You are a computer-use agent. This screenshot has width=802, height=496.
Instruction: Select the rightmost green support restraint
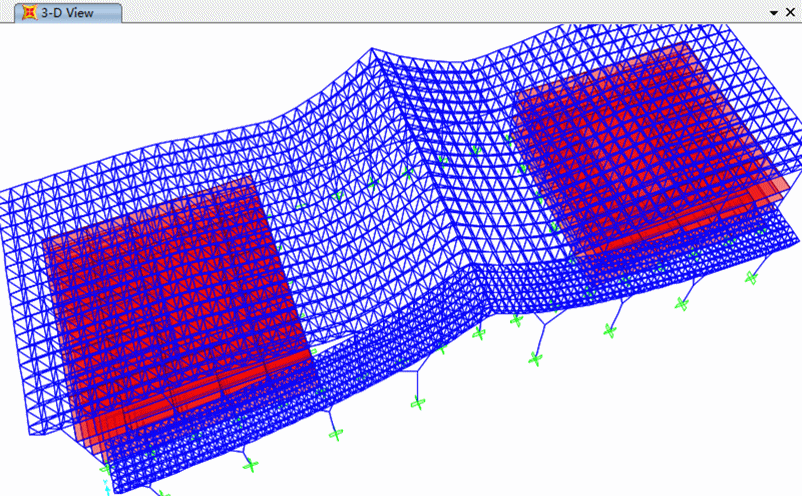pos(750,277)
